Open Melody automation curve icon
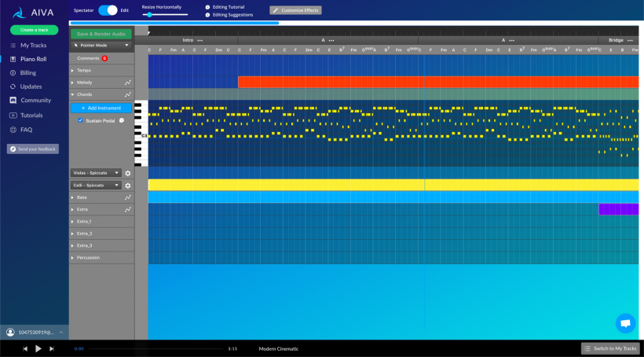This screenshot has width=644, height=357. [128, 83]
